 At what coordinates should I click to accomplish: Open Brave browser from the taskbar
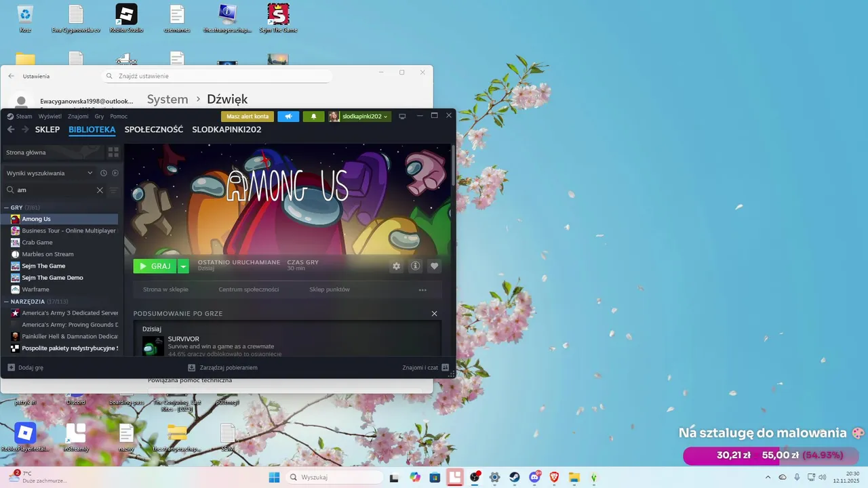pos(555,477)
